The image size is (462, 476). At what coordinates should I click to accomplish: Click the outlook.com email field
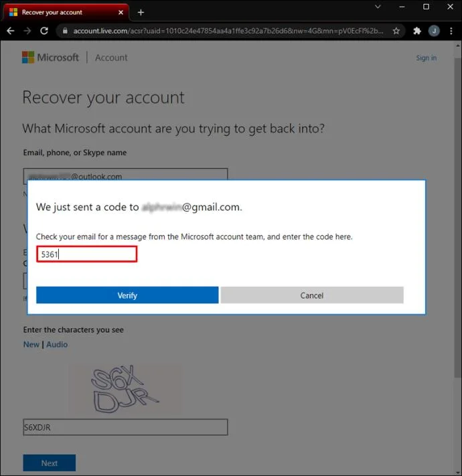[x=125, y=174]
